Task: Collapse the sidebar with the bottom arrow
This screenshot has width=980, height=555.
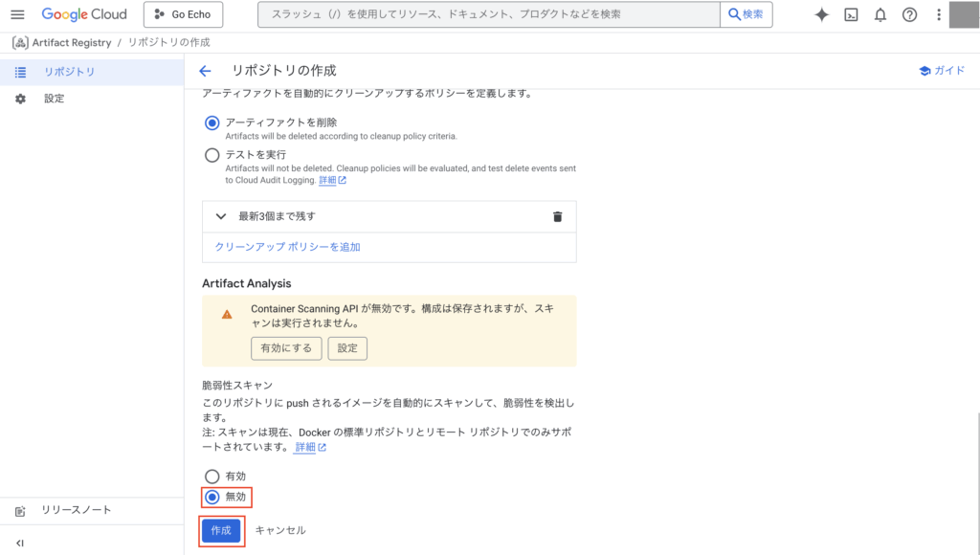Action: [x=20, y=543]
